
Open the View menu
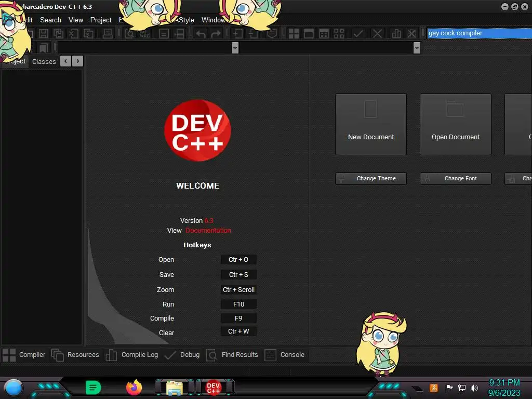pos(76,20)
